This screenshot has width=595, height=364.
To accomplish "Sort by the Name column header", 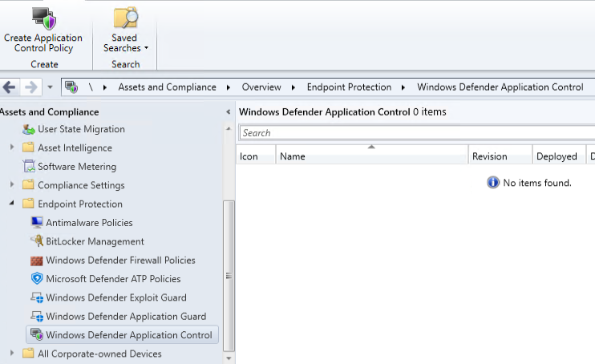I will [372, 156].
